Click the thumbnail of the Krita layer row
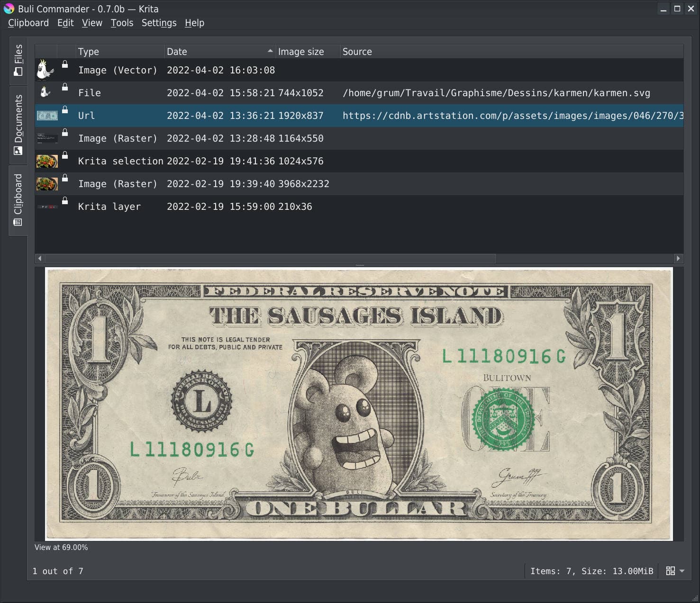The width and height of the screenshot is (700, 603). tap(47, 207)
